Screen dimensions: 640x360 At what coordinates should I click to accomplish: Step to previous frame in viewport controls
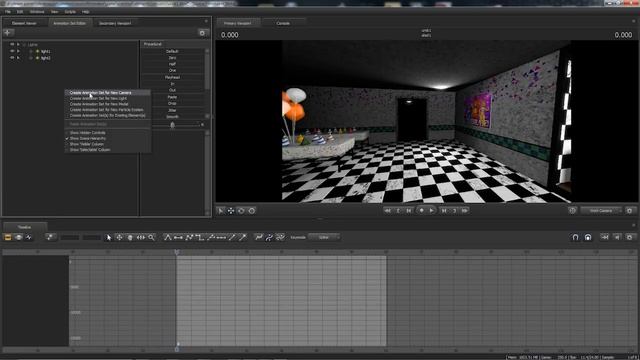click(409, 211)
